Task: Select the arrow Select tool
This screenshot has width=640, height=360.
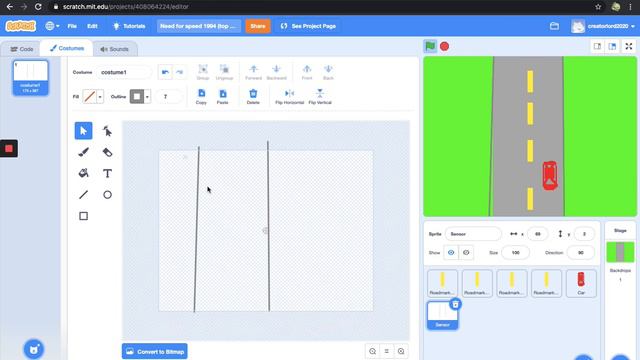Action: pos(83,131)
